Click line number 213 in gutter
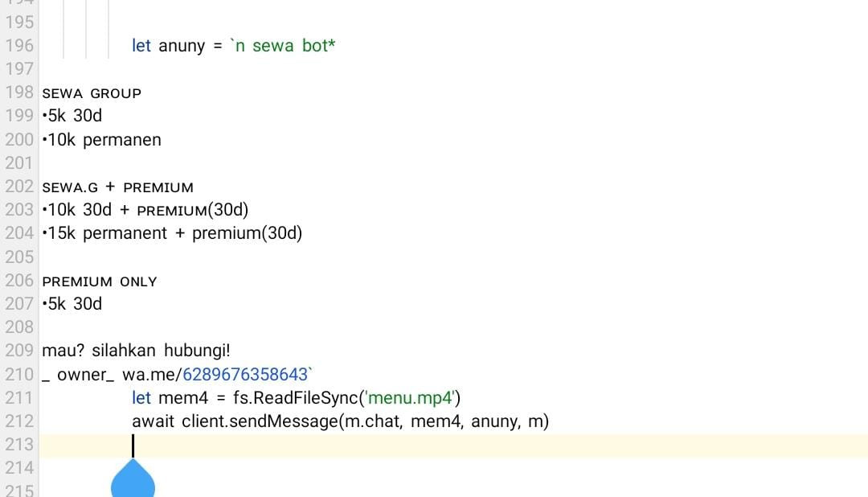Viewport: 868px width, 497px height. (19, 445)
